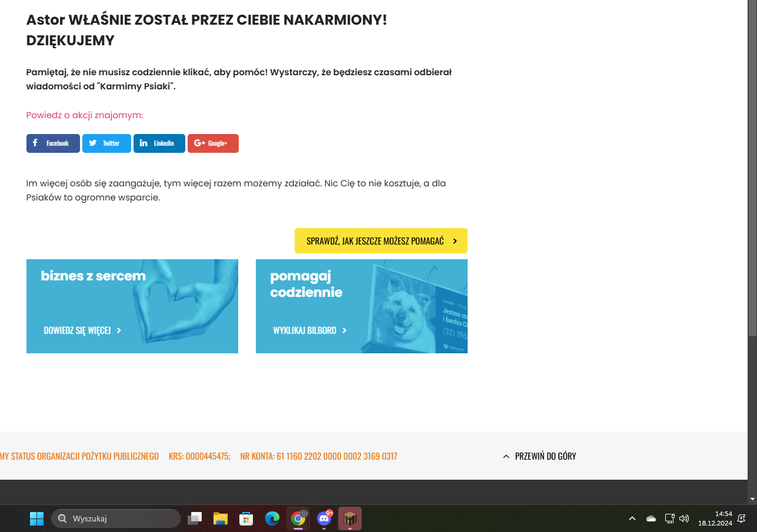This screenshot has height=532, width=757.
Task: Share via the Google+ button
Action: [x=213, y=143]
